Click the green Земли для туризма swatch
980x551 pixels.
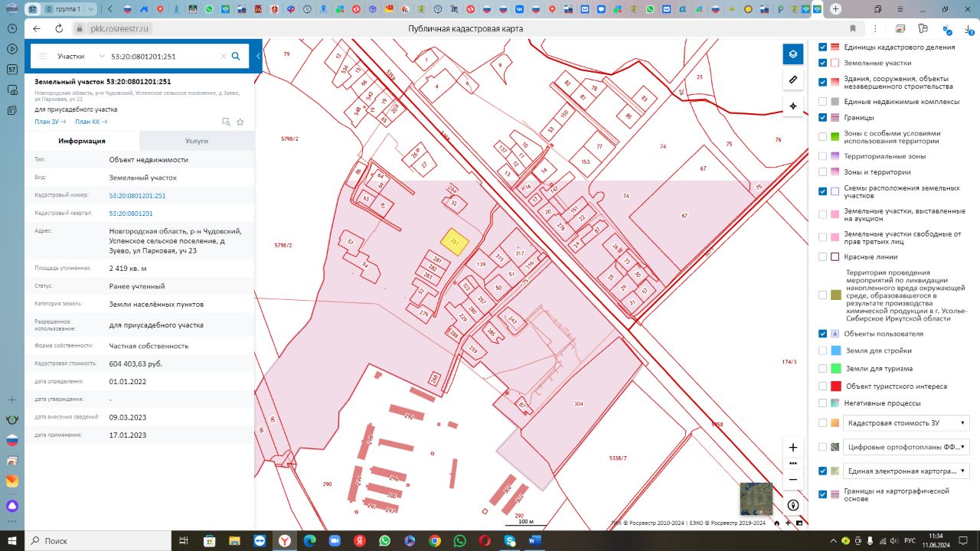click(x=835, y=368)
